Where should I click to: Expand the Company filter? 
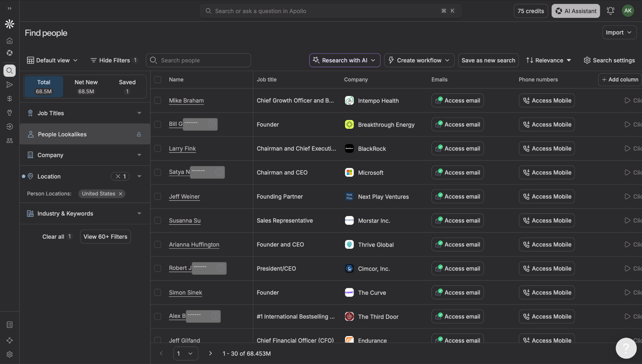pyautogui.click(x=85, y=155)
